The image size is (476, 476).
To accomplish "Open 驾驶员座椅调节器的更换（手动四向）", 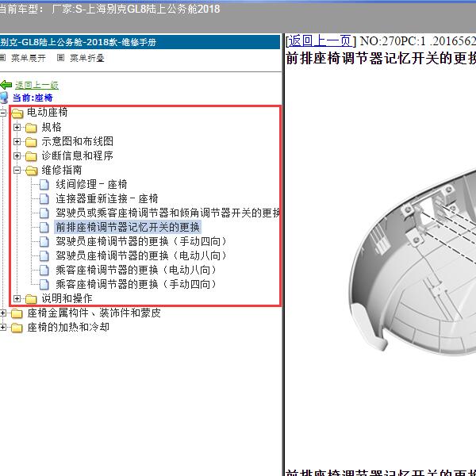I will [141, 241].
